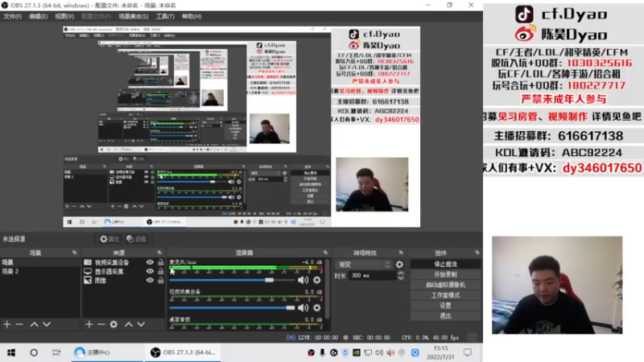Click the OBS 27.1.3 taskbar button
Viewport: 644px width, 362px height.
click(183, 352)
